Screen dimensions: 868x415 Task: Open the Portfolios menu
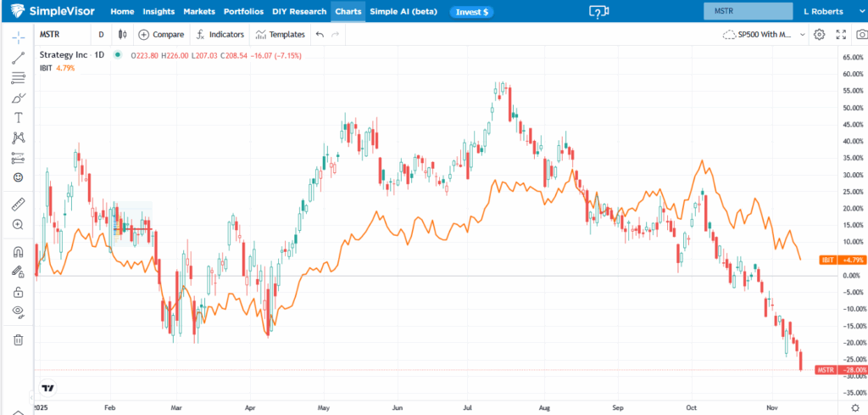(244, 11)
